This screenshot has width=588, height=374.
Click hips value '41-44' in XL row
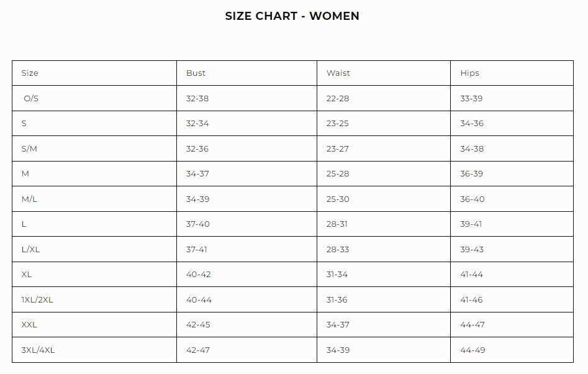pos(471,275)
